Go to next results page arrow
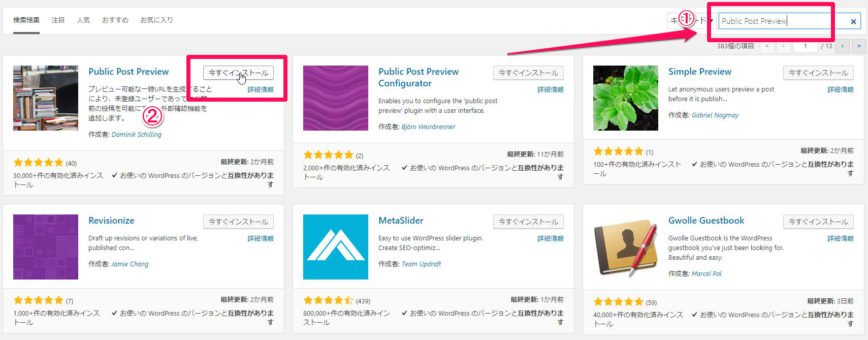 pos(843,46)
